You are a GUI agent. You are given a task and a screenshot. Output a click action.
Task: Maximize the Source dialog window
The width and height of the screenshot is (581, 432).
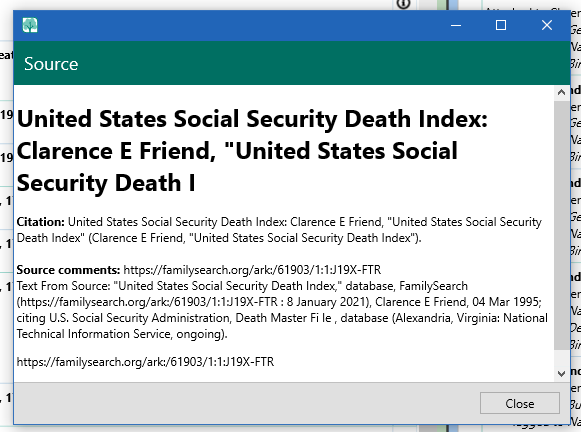point(501,25)
